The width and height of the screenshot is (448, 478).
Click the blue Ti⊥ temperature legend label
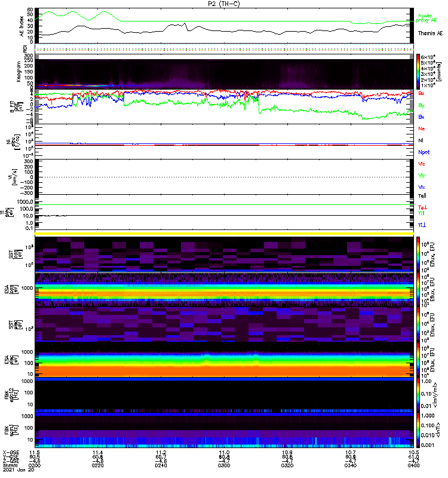point(422,224)
